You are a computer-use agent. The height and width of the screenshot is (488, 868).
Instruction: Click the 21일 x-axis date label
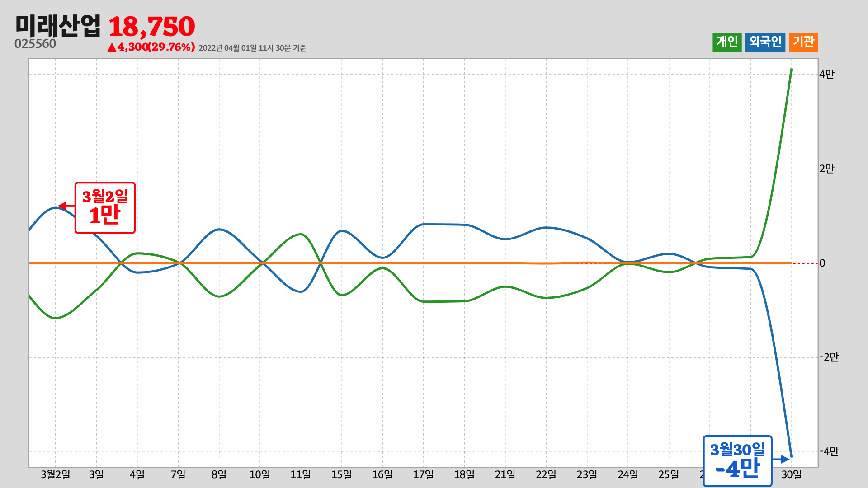(505, 474)
